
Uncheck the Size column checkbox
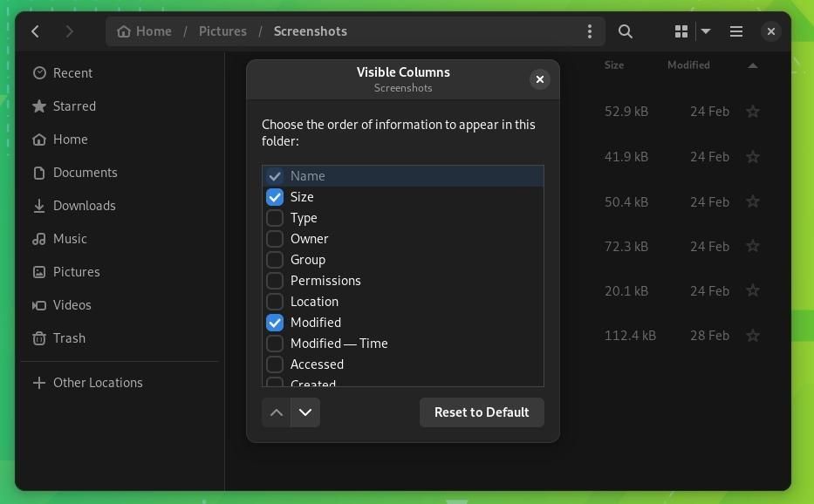(x=275, y=197)
